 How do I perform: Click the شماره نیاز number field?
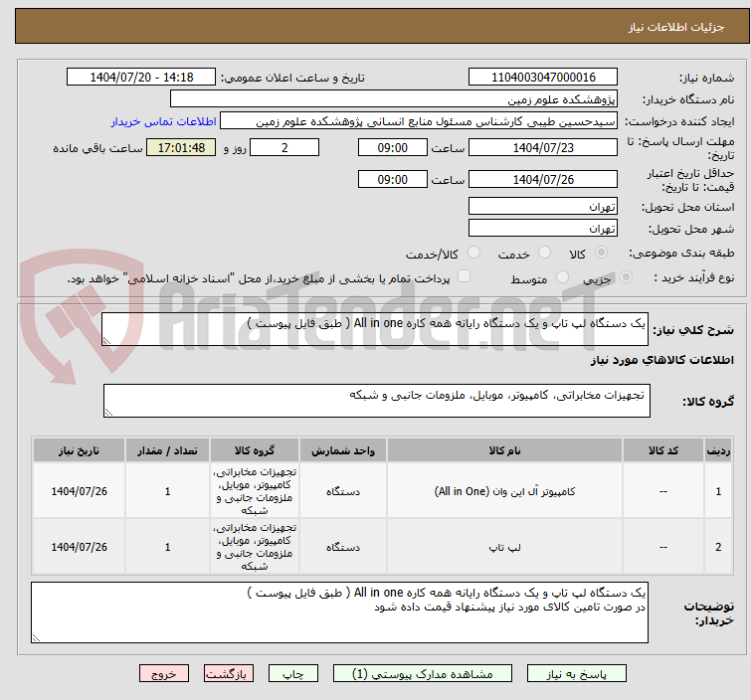(x=543, y=78)
